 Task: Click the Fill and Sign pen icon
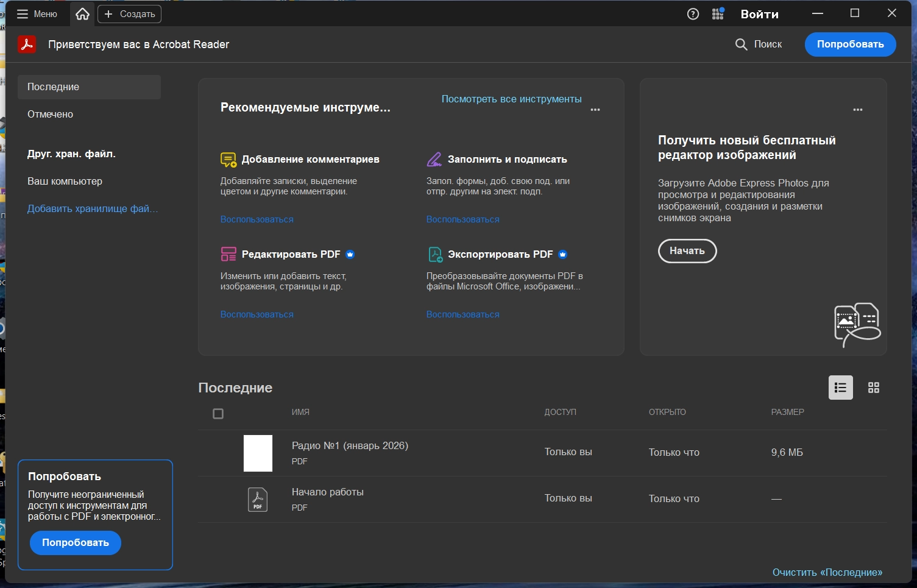tap(434, 160)
